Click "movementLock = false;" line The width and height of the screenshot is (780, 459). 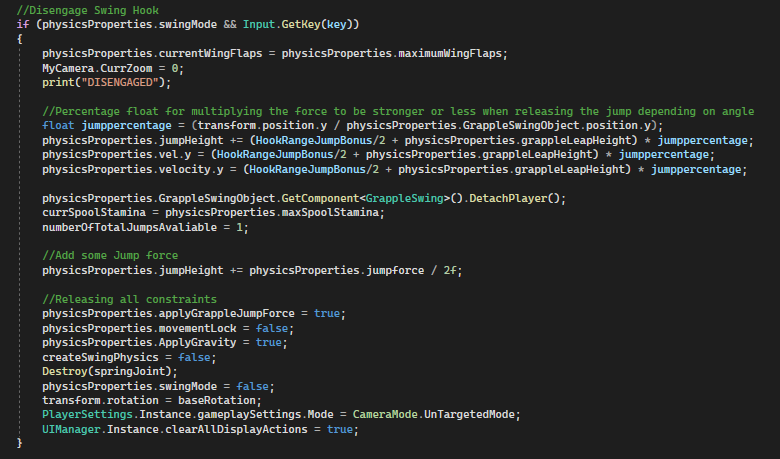tap(226, 328)
